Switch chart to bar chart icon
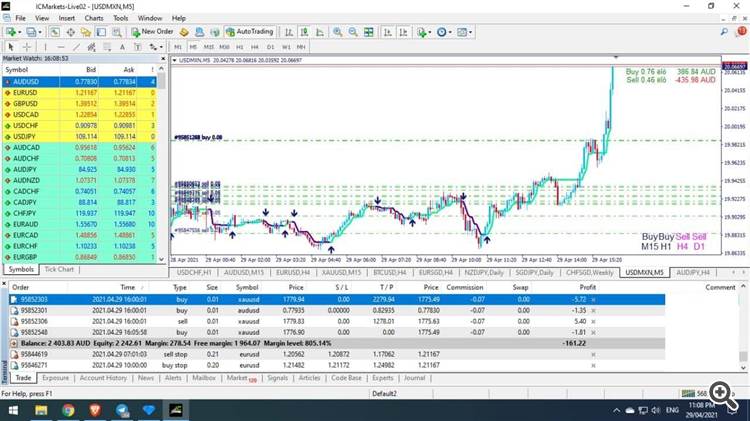 point(289,32)
